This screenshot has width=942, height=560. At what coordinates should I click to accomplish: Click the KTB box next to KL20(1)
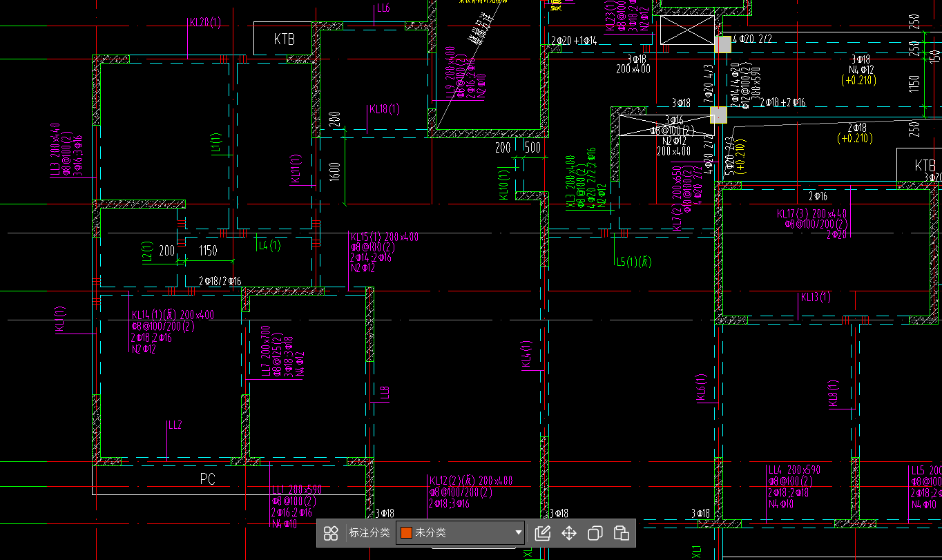[284, 39]
